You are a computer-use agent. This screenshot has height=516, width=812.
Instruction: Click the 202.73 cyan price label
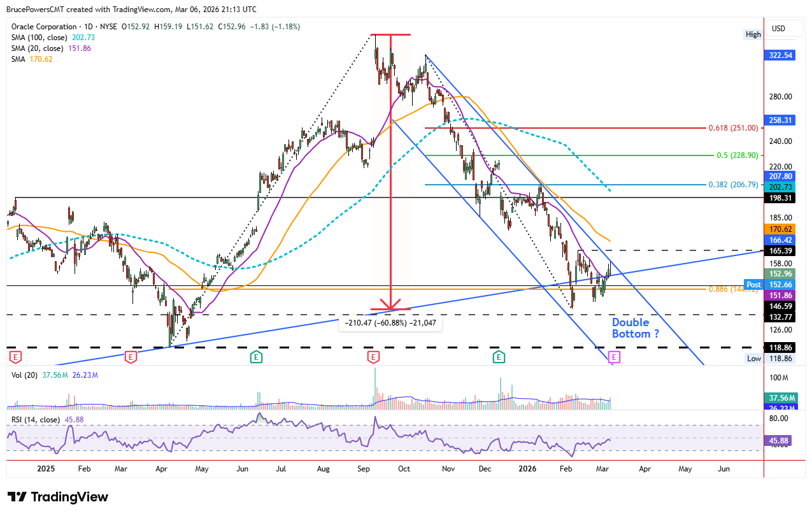tap(780, 187)
